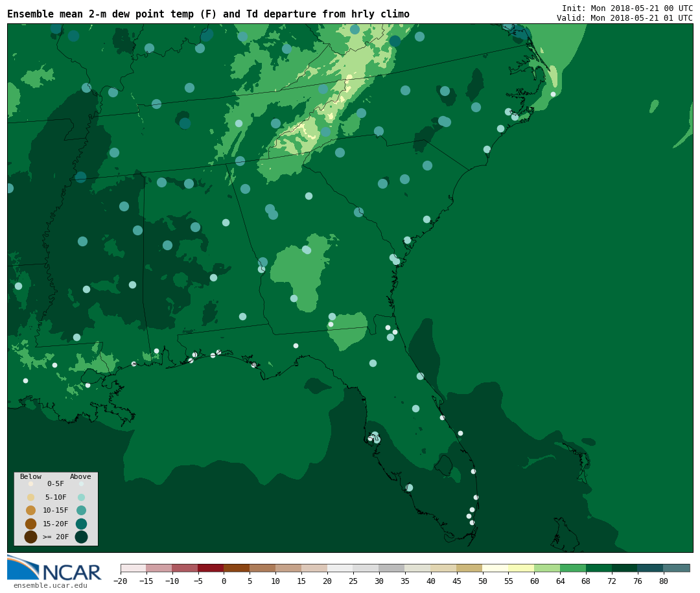Click the '72' colorbar tick label
The image size is (700, 593).
pyautogui.click(x=612, y=581)
